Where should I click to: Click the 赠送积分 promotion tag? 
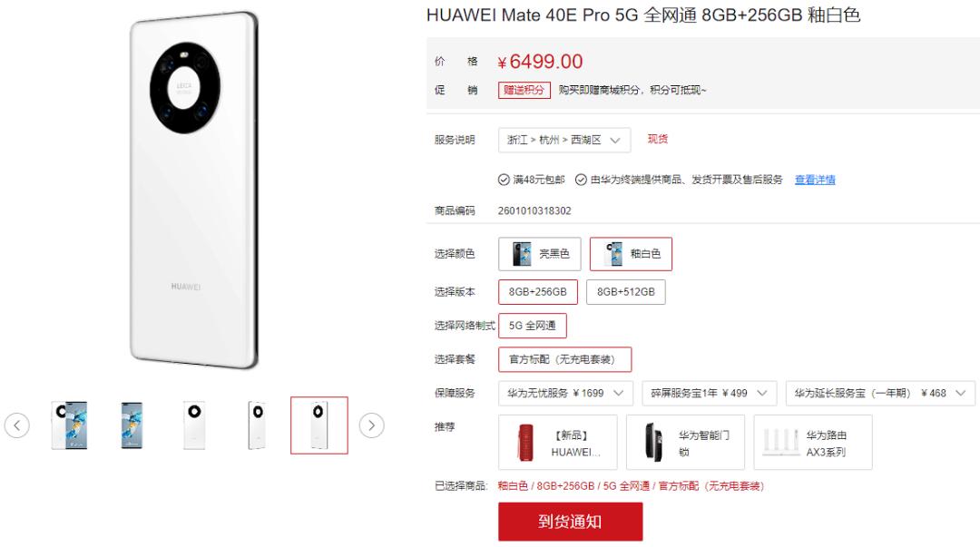(524, 90)
